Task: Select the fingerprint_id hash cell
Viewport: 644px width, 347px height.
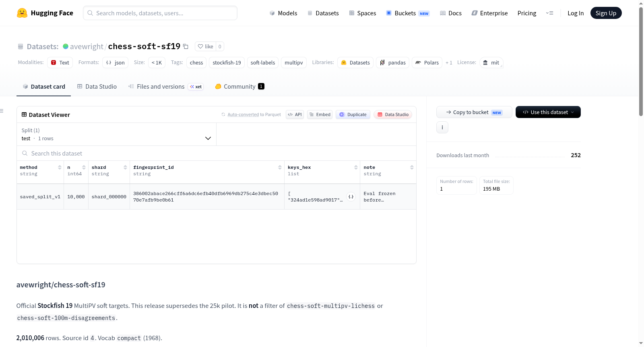Action: [207, 197]
